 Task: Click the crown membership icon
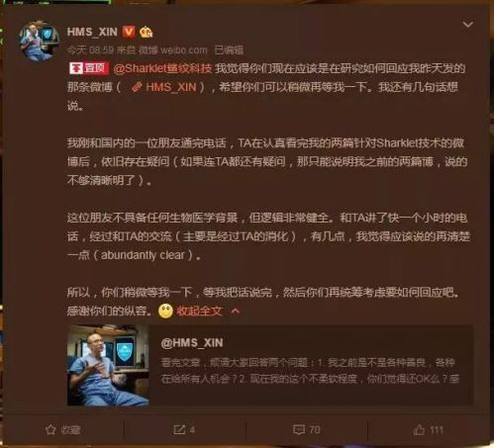146,32
